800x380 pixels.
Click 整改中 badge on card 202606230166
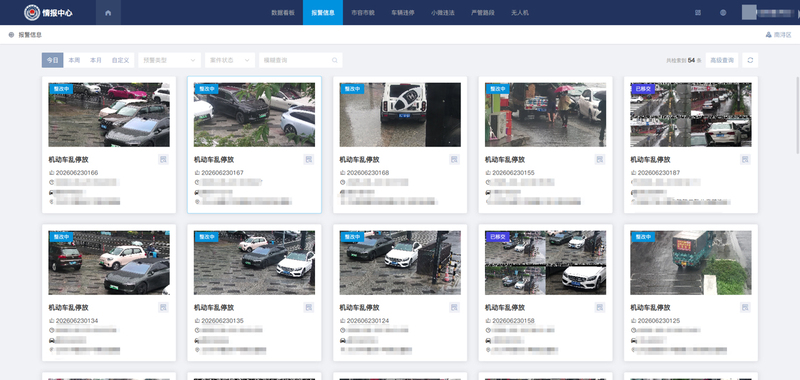[x=61, y=89]
